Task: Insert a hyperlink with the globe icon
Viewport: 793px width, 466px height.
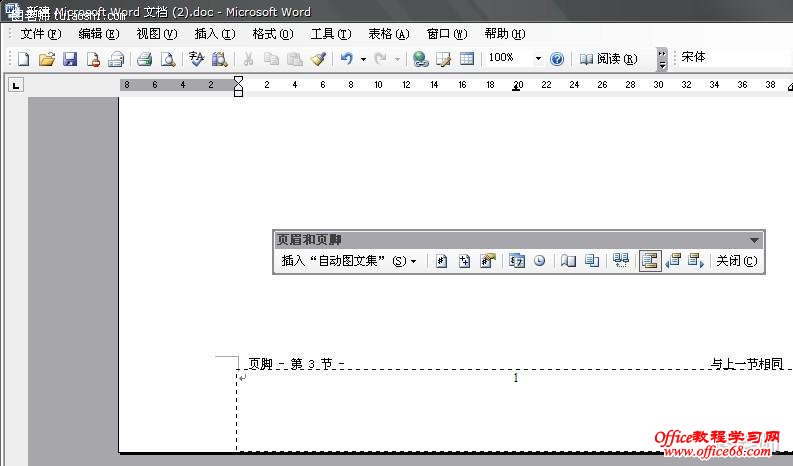Action: [x=420, y=59]
